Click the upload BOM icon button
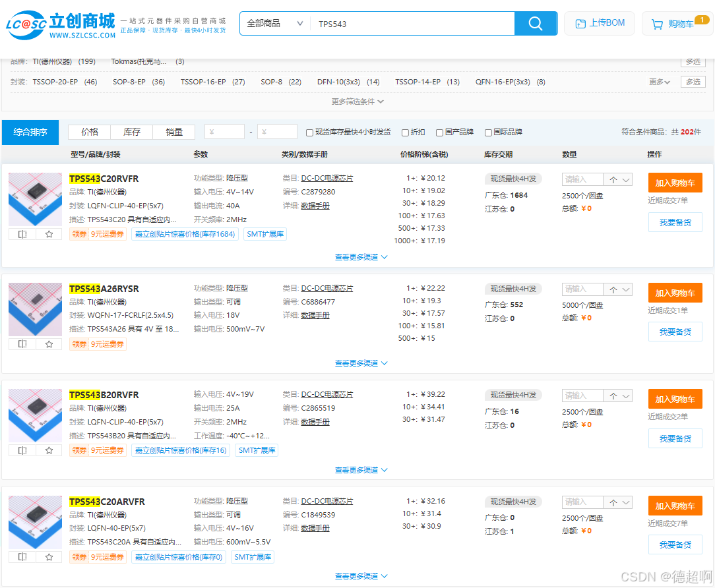The height and width of the screenshot is (588, 715). (x=599, y=23)
